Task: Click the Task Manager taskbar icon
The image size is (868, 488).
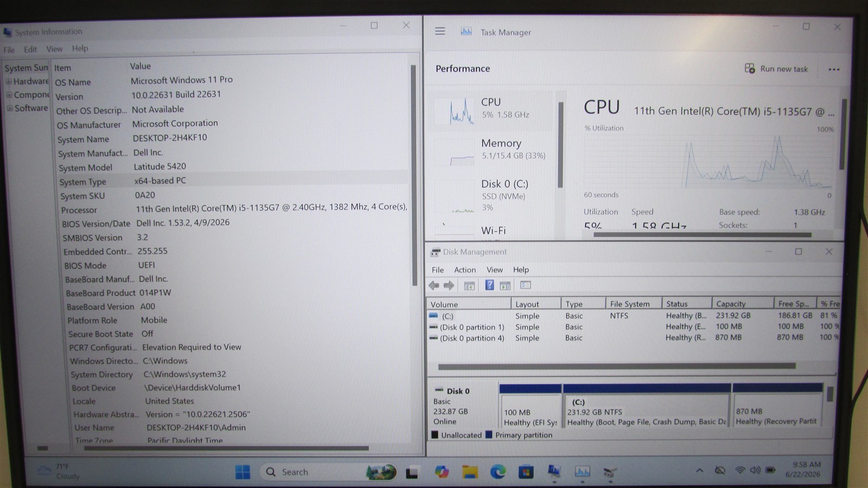Action: 582,472
